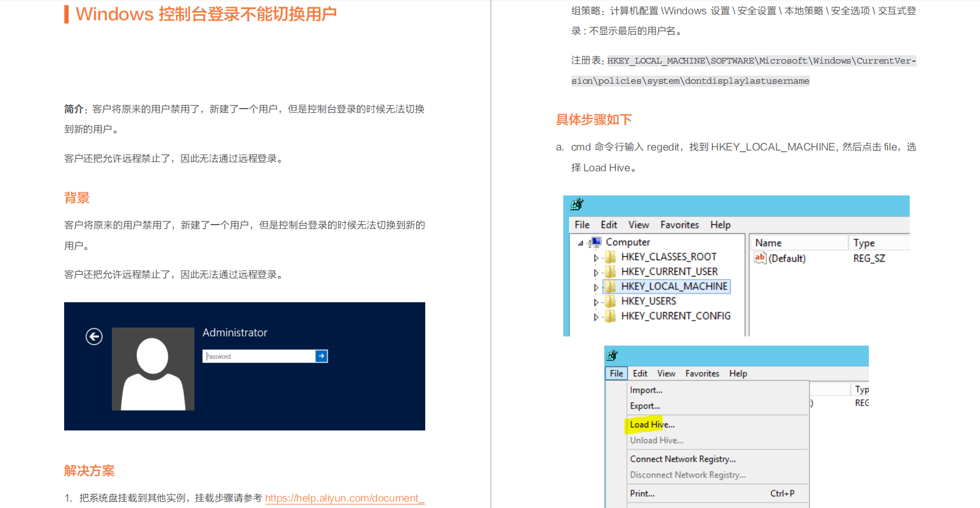This screenshot has width=980, height=508.
Task: Open Edit menu in lower registry window
Action: click(640, 373)
